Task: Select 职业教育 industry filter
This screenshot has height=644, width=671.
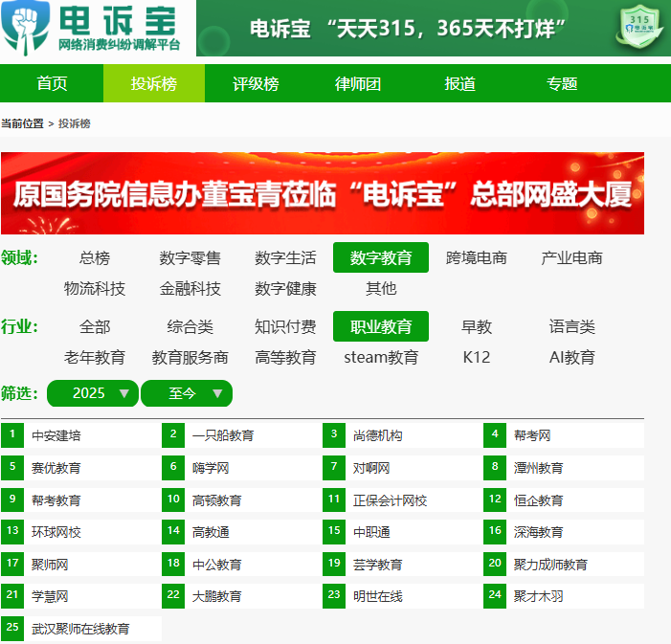Action: click(381, 326)
